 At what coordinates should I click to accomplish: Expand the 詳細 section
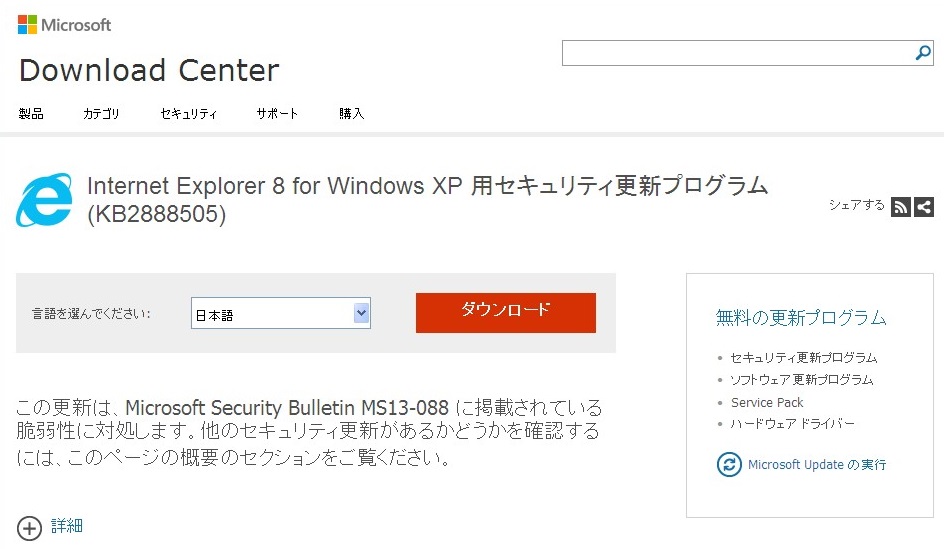point(66,526)
